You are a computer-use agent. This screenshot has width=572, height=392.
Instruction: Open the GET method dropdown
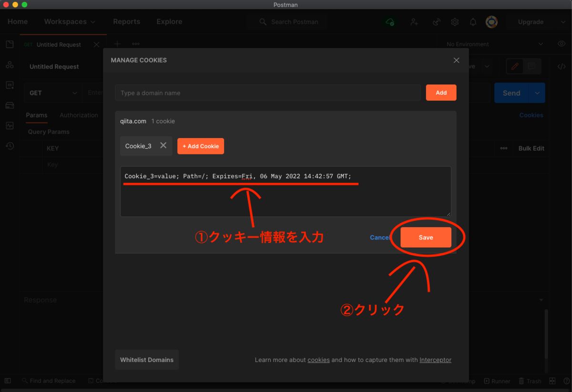tap(52, 93)
